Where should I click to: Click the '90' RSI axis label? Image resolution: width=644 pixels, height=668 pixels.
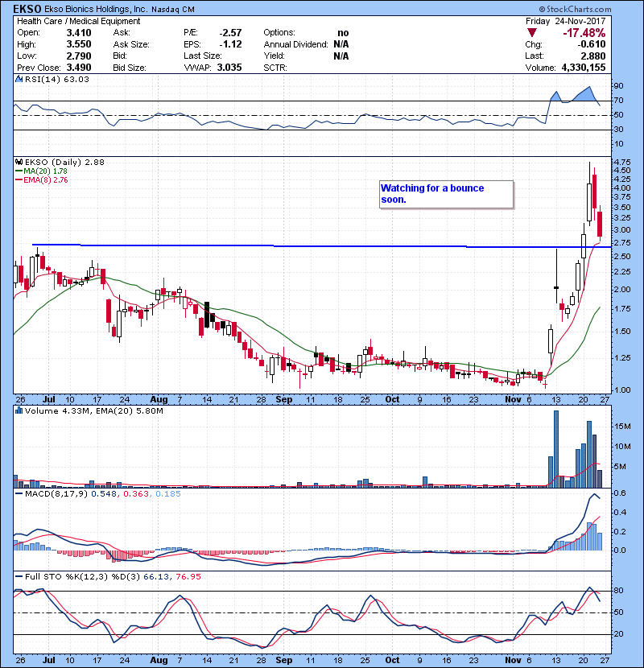618,85
